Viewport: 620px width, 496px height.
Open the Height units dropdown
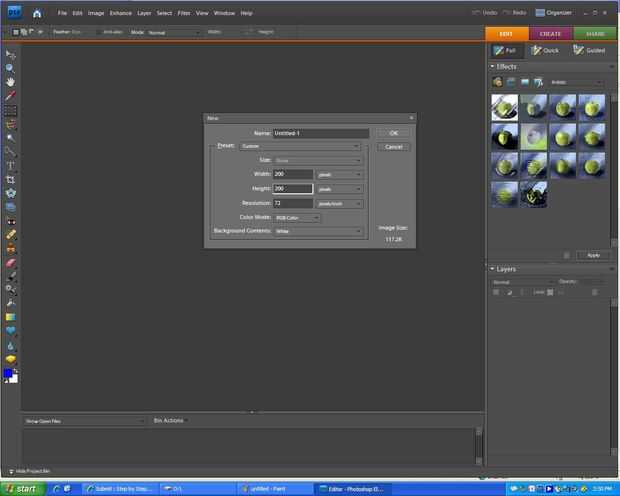tap(340, 189)
